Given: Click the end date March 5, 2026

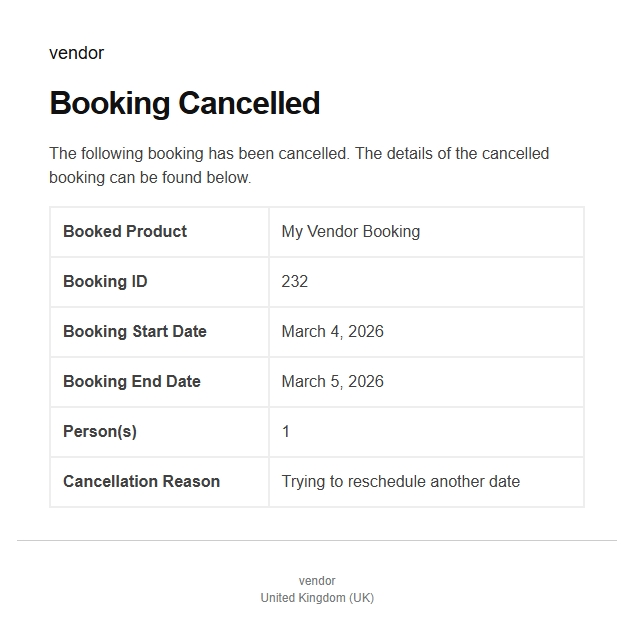Looking at the screenshot, I should pyautogui.click(x=332, y=381).
